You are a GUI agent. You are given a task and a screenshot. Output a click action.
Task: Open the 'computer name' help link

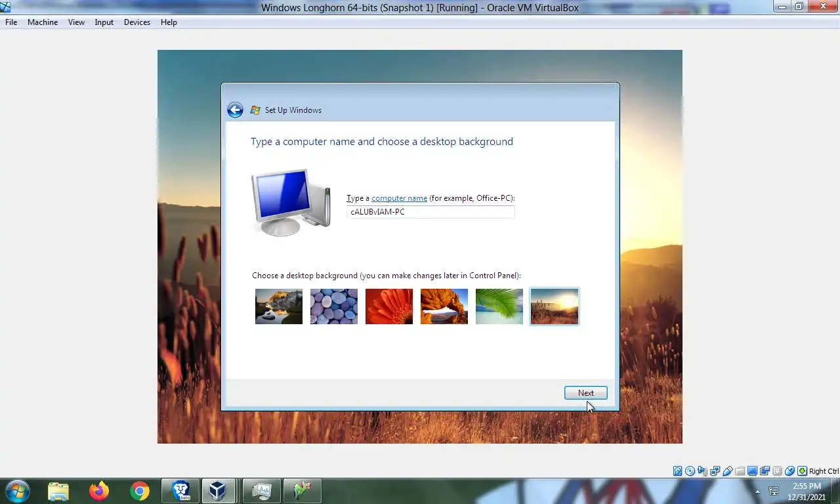tap(399, 198)
